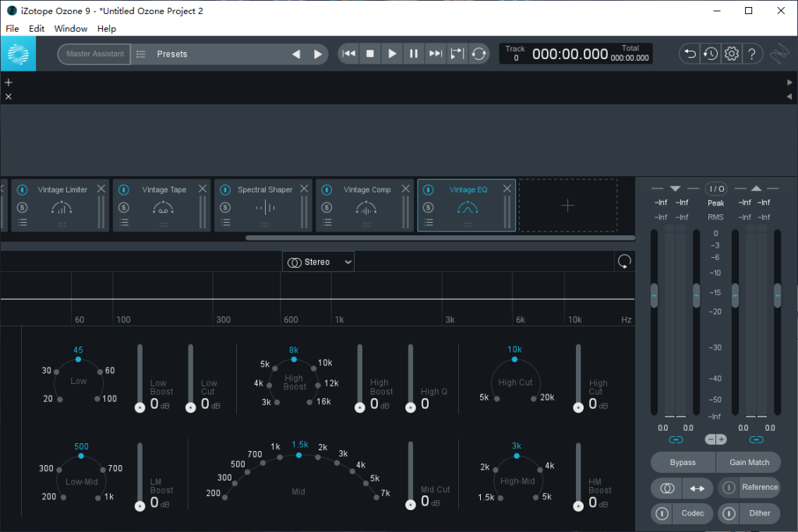Open the Edit menu

[x=37, y=29]
